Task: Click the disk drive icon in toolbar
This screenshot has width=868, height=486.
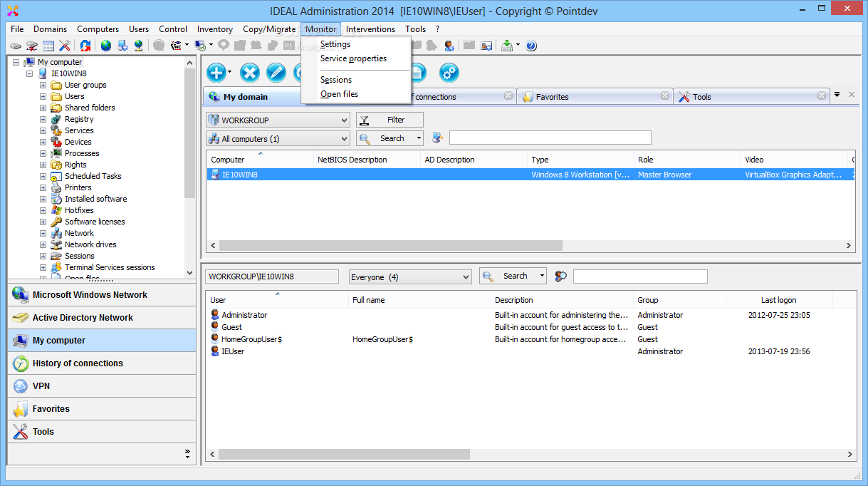Action: click(16, 46)
